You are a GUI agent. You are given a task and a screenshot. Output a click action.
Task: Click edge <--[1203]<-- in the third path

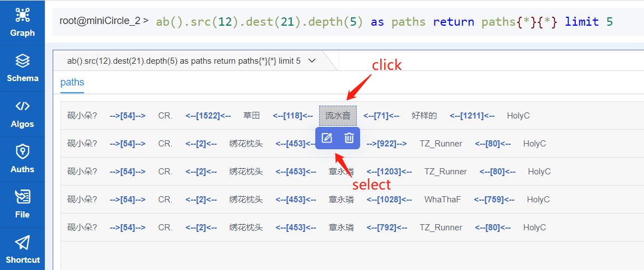[x=389, y=171]
